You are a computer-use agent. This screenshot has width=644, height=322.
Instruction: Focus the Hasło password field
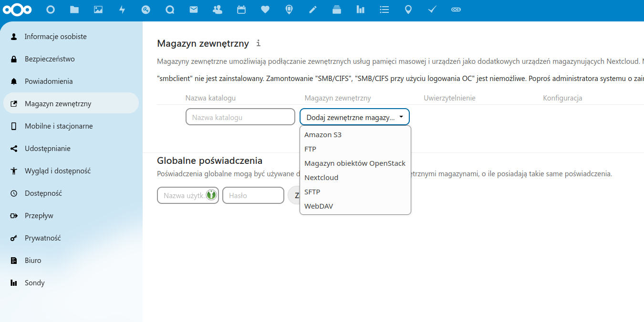[x=253, y=195]
